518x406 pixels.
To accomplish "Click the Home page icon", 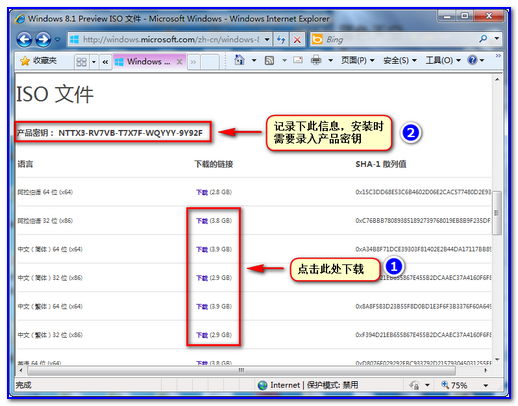I will 239,60.
